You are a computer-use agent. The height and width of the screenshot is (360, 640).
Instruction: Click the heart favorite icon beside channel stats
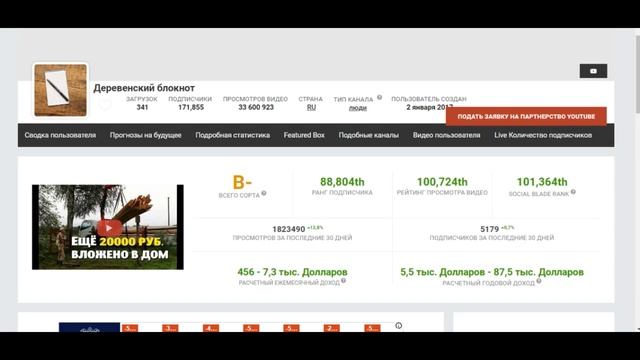(105, 105)
